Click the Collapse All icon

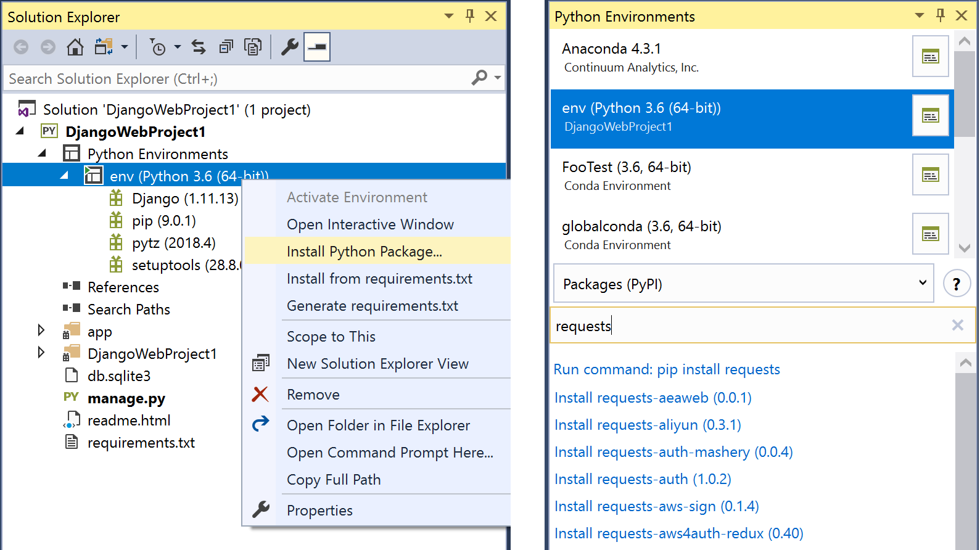(x=226, y=47)
